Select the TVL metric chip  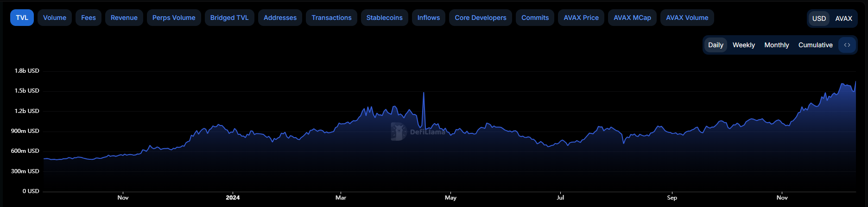coord(22,18)
